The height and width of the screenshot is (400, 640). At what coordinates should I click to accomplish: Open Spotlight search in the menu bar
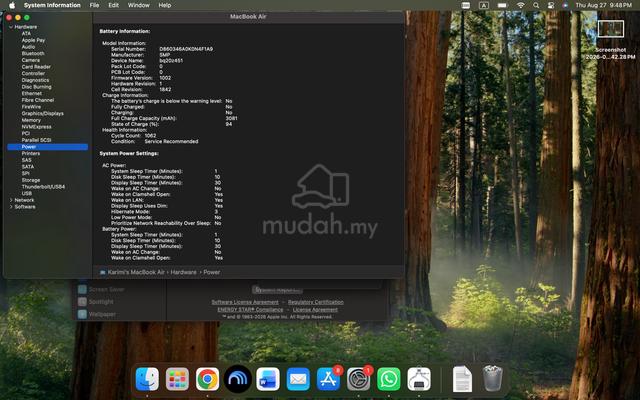coord(536,5)
